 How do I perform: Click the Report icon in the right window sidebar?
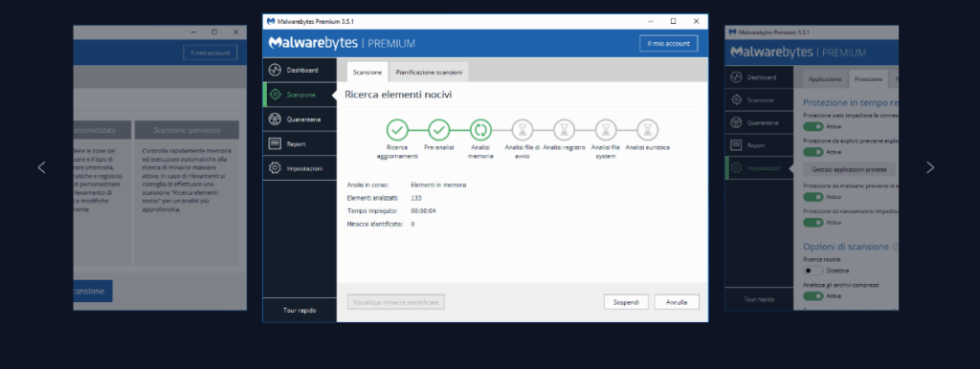click(736, 145)
